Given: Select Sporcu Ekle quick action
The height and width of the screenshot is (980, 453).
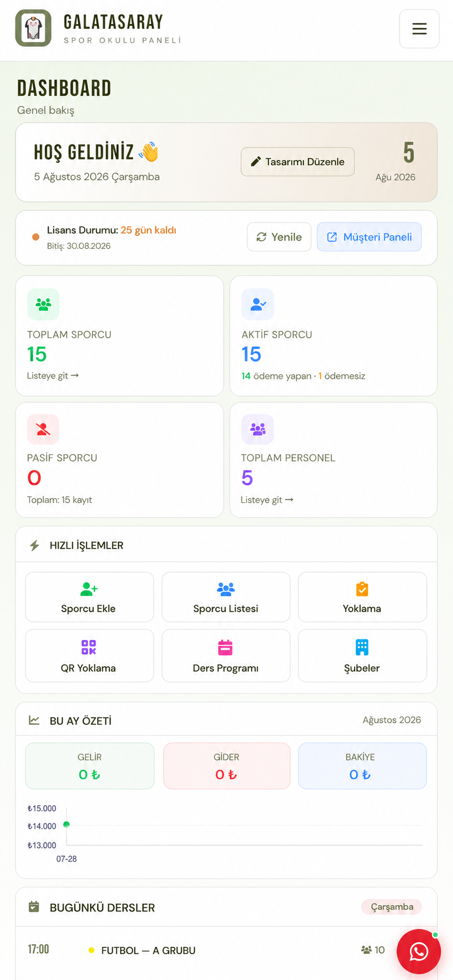Looking at the screenshot, I should [x=89, y=597].
